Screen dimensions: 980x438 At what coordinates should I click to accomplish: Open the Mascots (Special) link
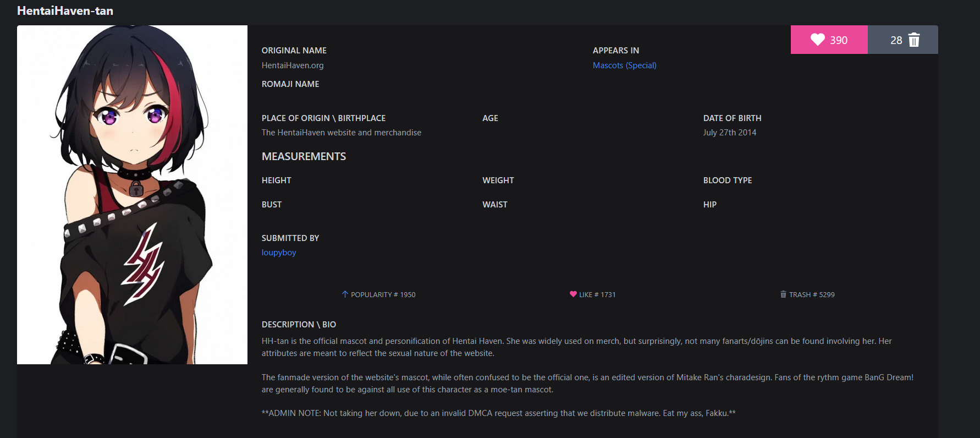(x=625, y=65)
